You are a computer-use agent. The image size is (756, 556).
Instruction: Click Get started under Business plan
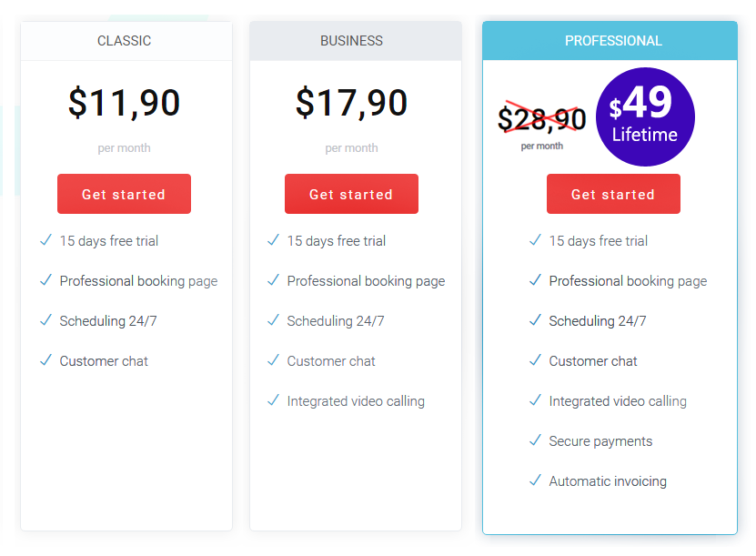351,194
